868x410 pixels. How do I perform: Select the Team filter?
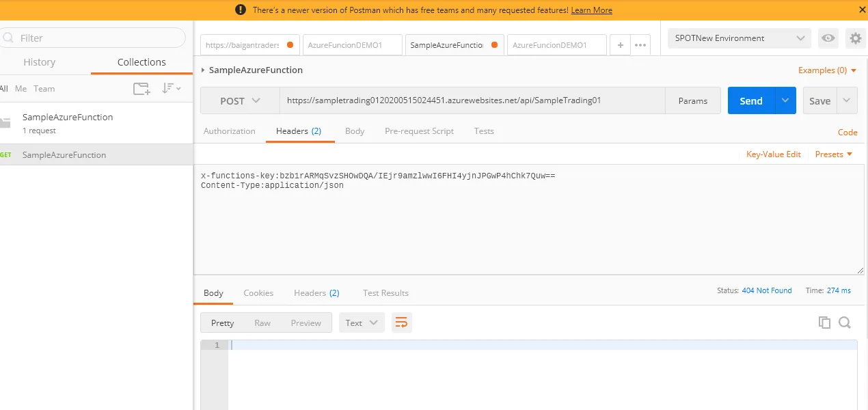(44, 89)
